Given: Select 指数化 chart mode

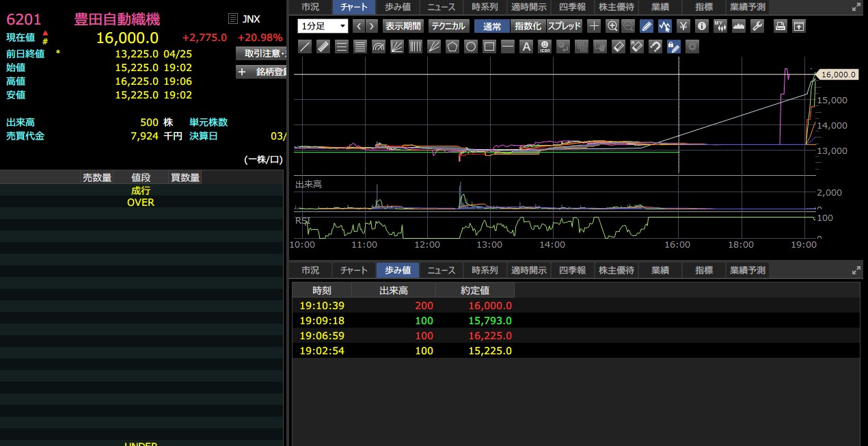Looking at the screenshot, I should tap(528, 26).
